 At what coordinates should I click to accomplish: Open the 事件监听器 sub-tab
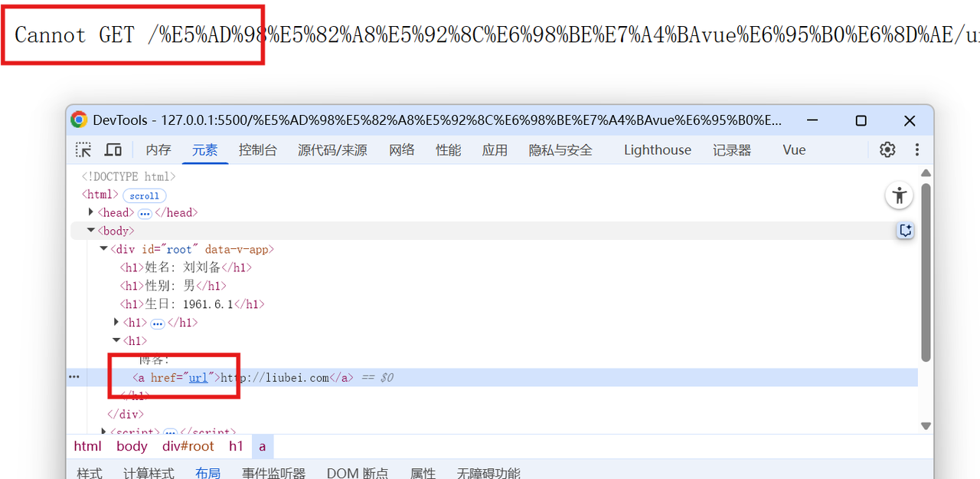click(273, 473)
